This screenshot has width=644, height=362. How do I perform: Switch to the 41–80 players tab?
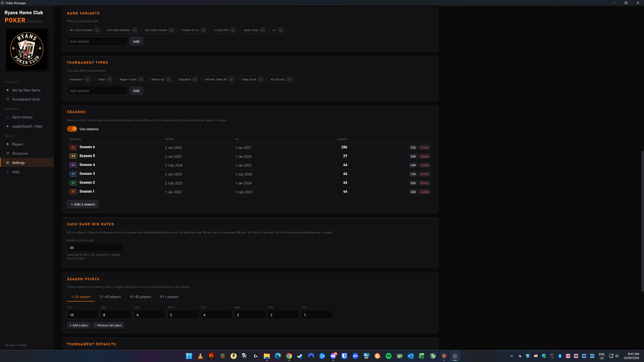point(141,297)
